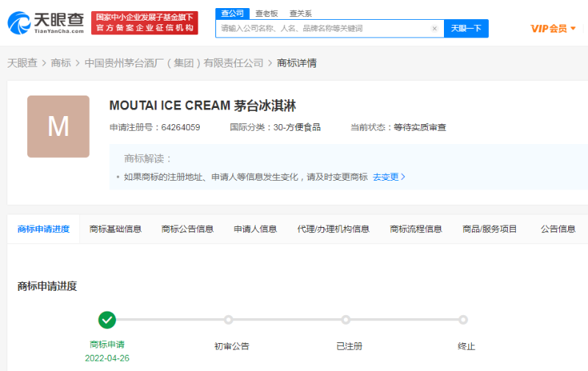
Task: Open the VIP会员 dropdown menu
Action: (553, 29)
